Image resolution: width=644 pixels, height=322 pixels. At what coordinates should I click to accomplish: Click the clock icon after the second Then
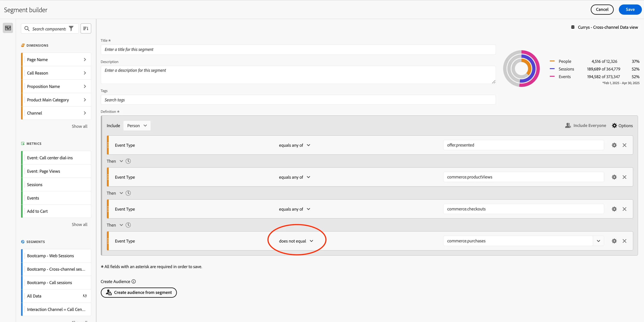pos(128,193)
